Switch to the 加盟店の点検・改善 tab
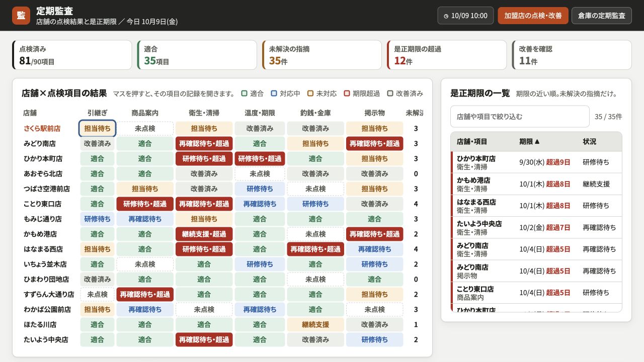644x362 pixels. [x=533, y=16]
